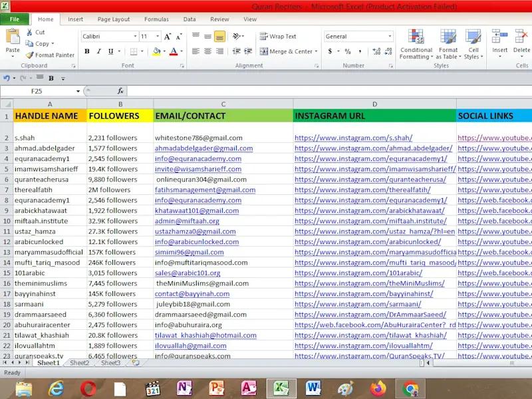Click the Copy icon

(29, 43)
